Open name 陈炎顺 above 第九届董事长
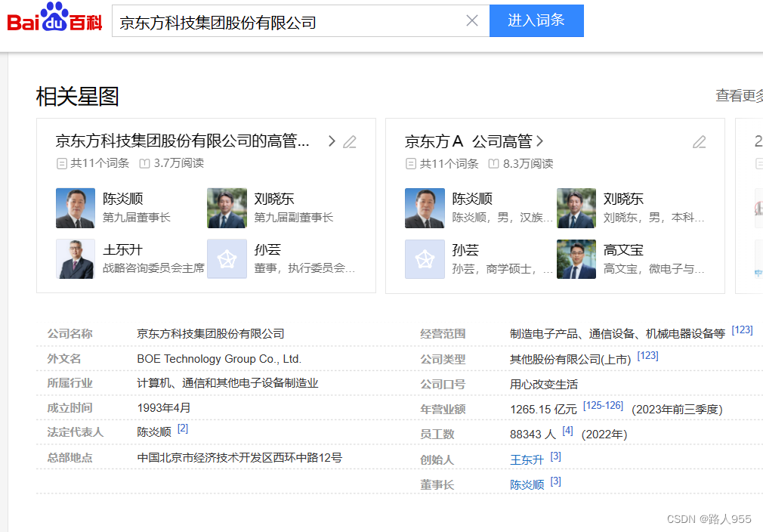This screenshot has width=763, height=532. 122,199
